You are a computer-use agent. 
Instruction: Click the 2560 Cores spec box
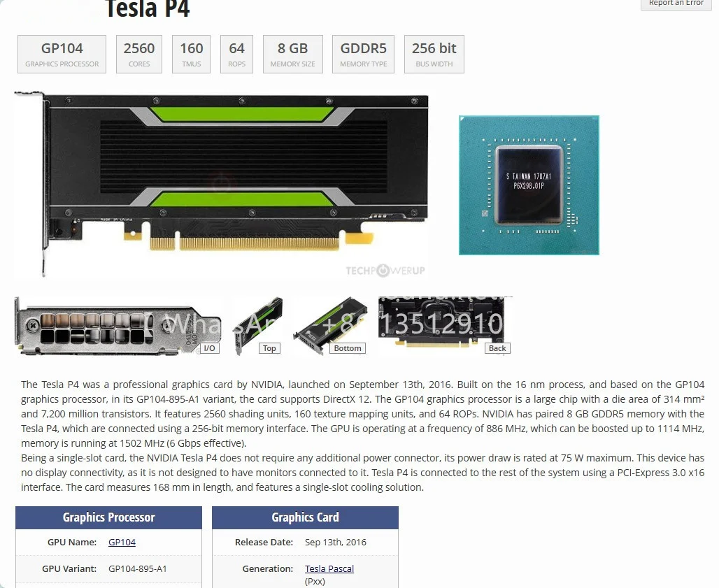(x=139, y=54)
